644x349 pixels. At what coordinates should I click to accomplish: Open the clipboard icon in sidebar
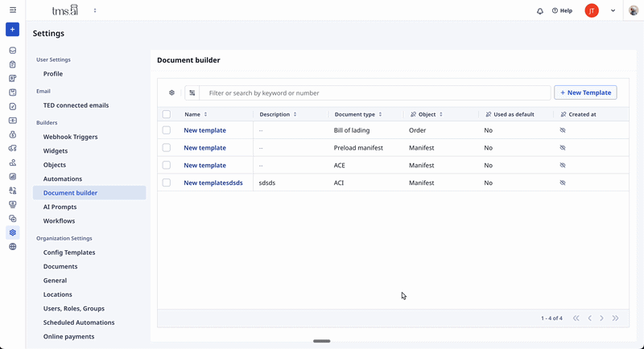[13, 64]
